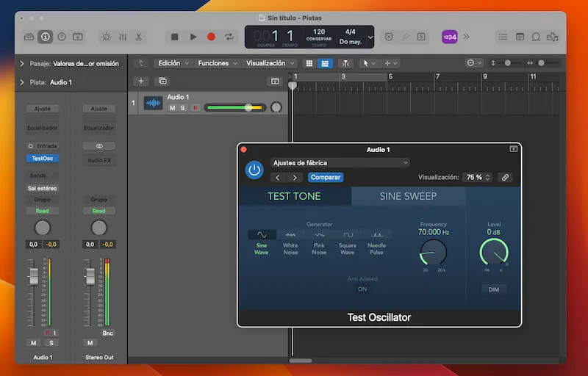The image size is (588, 376).
Task: Open the waveform zoom options dropdown
Action: pyautogui.click(x=474, y=63)
